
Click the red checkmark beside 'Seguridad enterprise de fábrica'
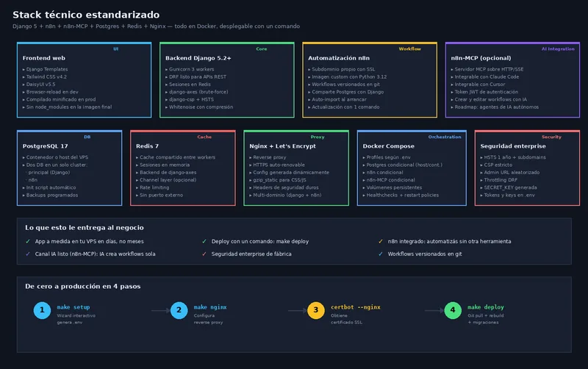tap(204, 254)
